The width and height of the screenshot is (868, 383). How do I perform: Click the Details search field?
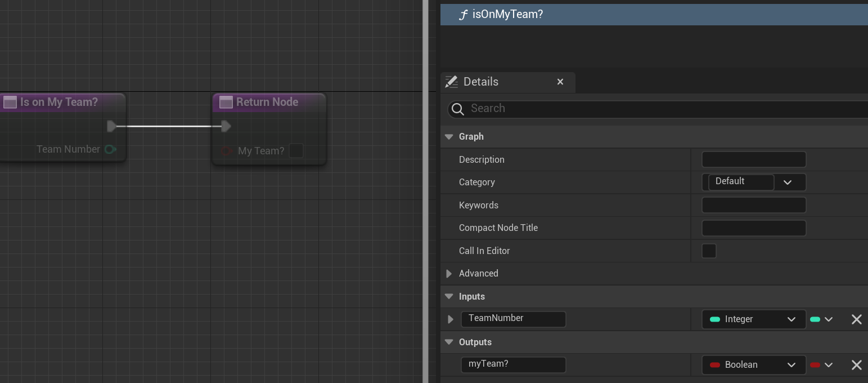658,109
